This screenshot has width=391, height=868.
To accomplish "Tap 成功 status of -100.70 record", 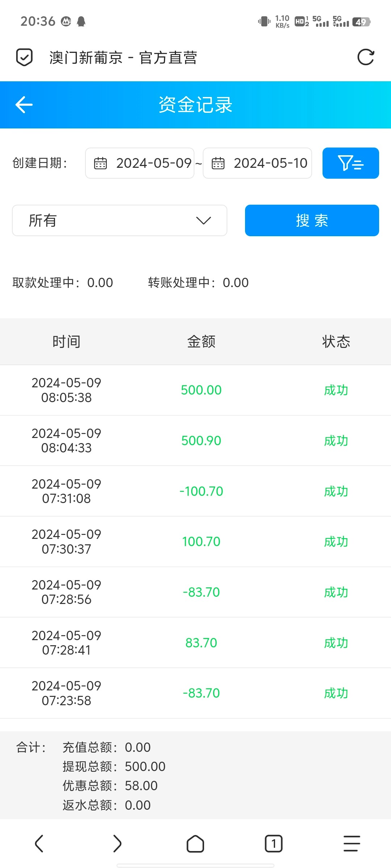I will coord(336,491).
